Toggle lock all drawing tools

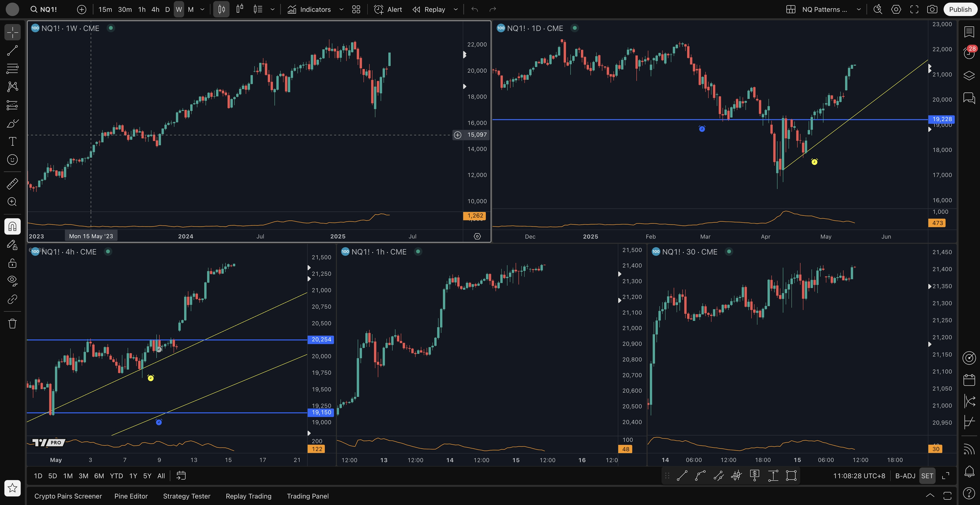coord(12,263)
